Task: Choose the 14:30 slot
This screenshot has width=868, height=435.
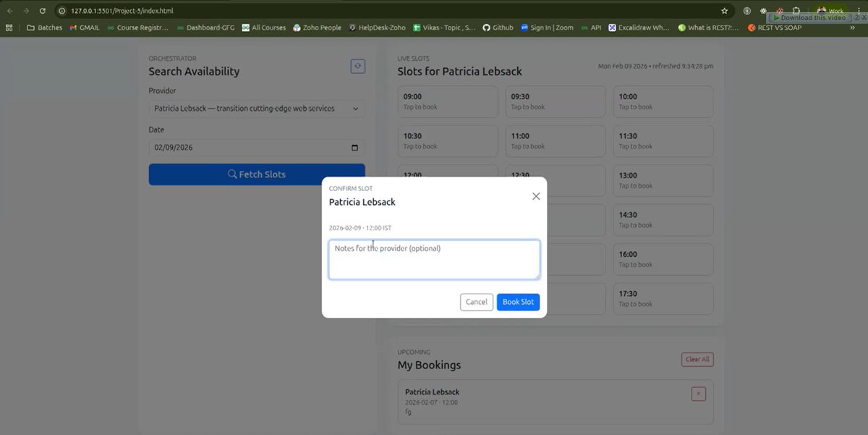Action: 663,220
